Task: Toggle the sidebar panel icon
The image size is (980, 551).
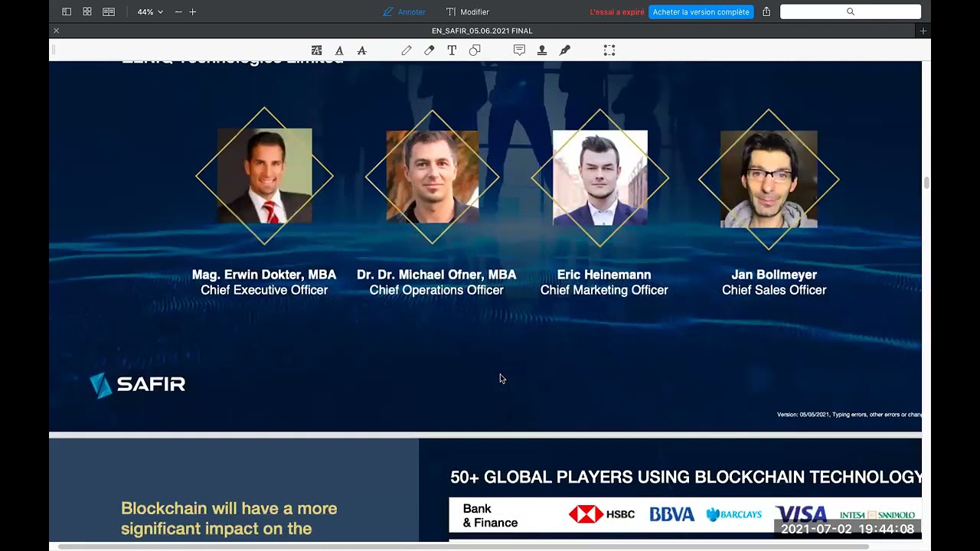Action: pos(67,12)
